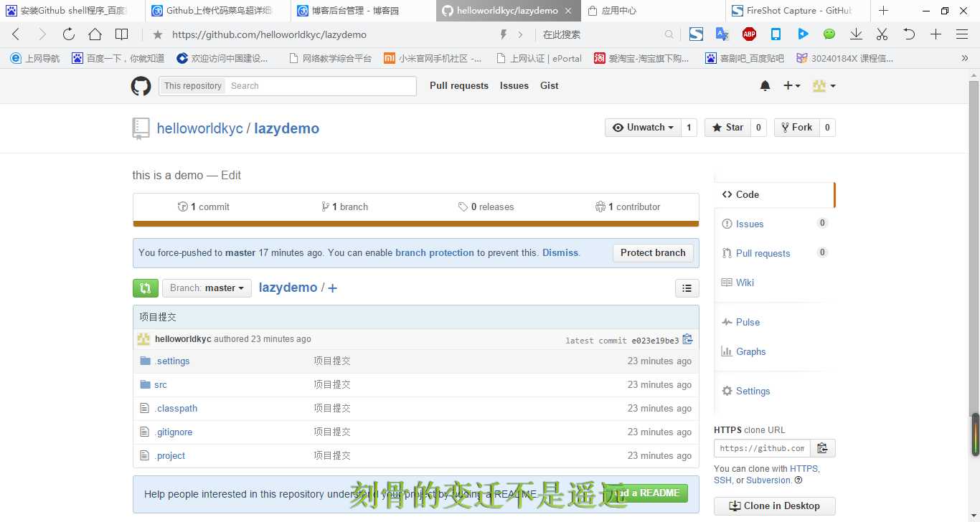Expand the create new plus dropdown in header

click(x=791, y=86)
